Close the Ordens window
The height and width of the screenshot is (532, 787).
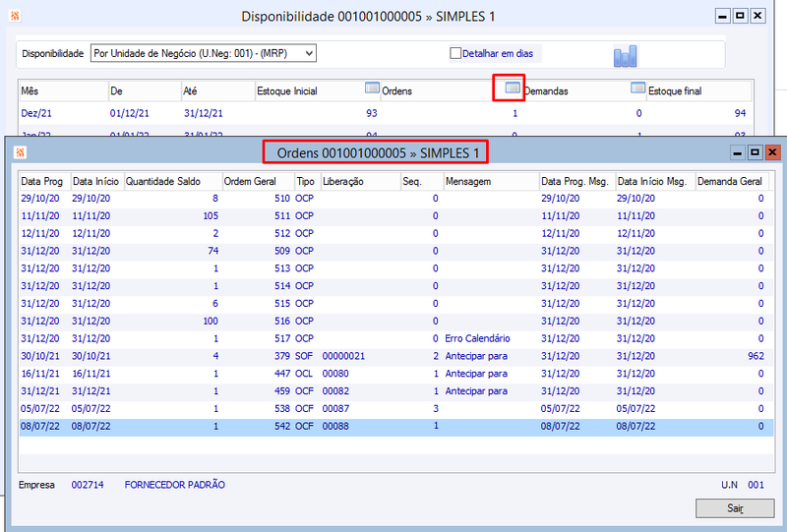772,152
